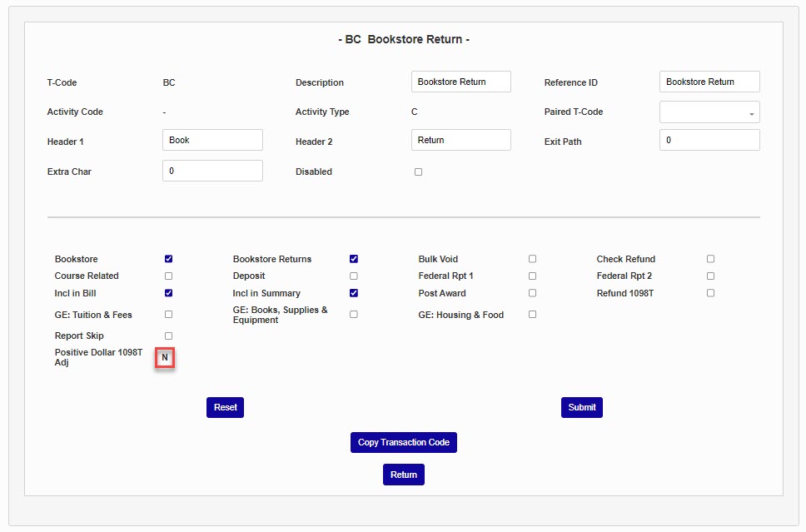Image resolution: width=806 pixels, height=532 pixels.
Task: Uncheck the Bookstore checkbox
Action: click(169, 259)
